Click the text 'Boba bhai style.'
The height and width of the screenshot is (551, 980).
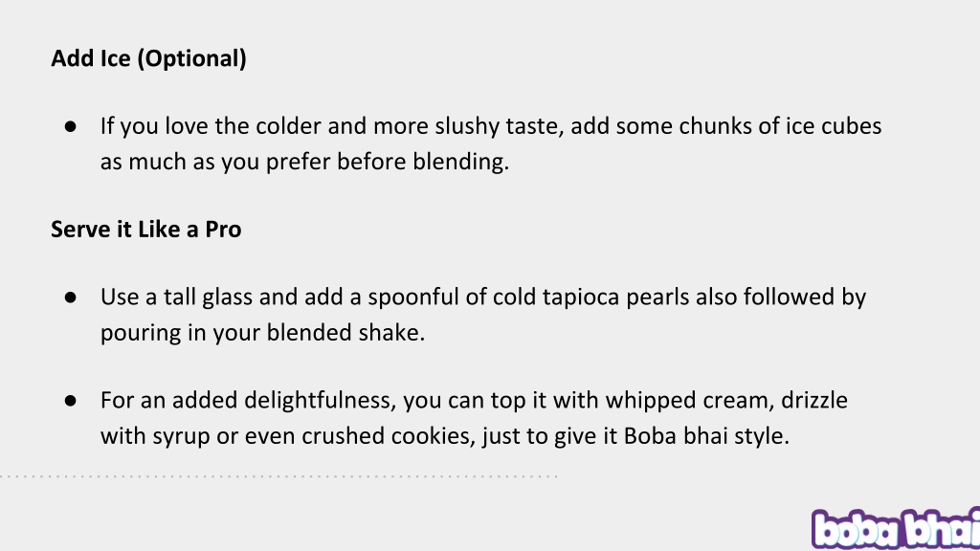tap(706, 436)
